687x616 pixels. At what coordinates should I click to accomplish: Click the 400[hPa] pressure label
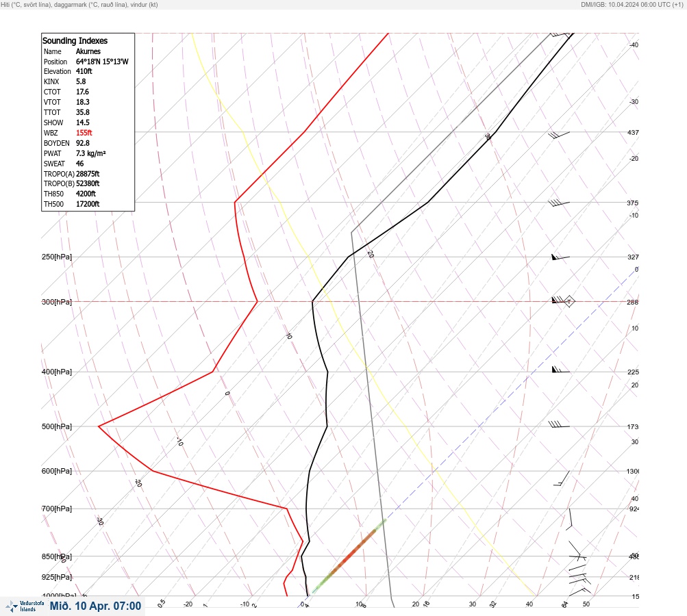57,372
